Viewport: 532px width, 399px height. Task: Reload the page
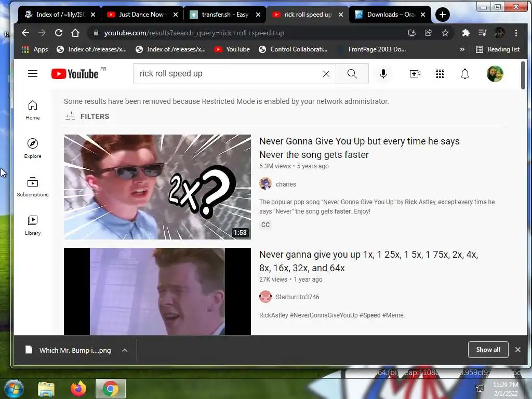(x=59, y=33)
